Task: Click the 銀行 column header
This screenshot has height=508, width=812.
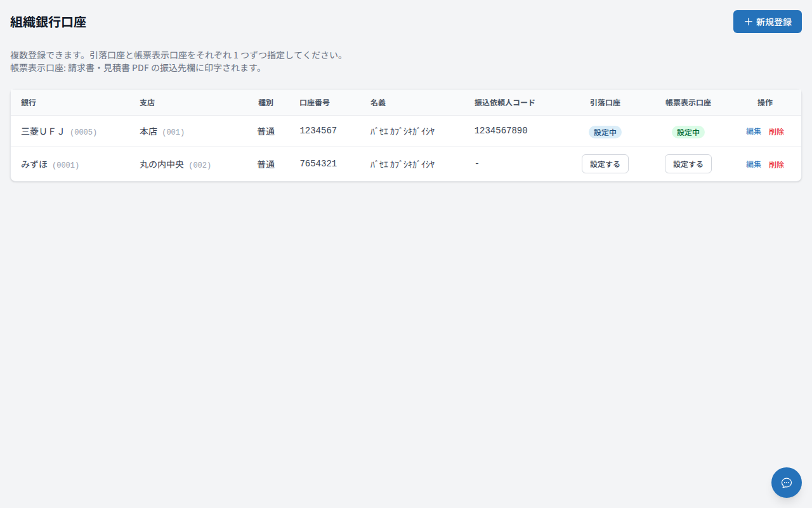Action: [x=29, y=102]
